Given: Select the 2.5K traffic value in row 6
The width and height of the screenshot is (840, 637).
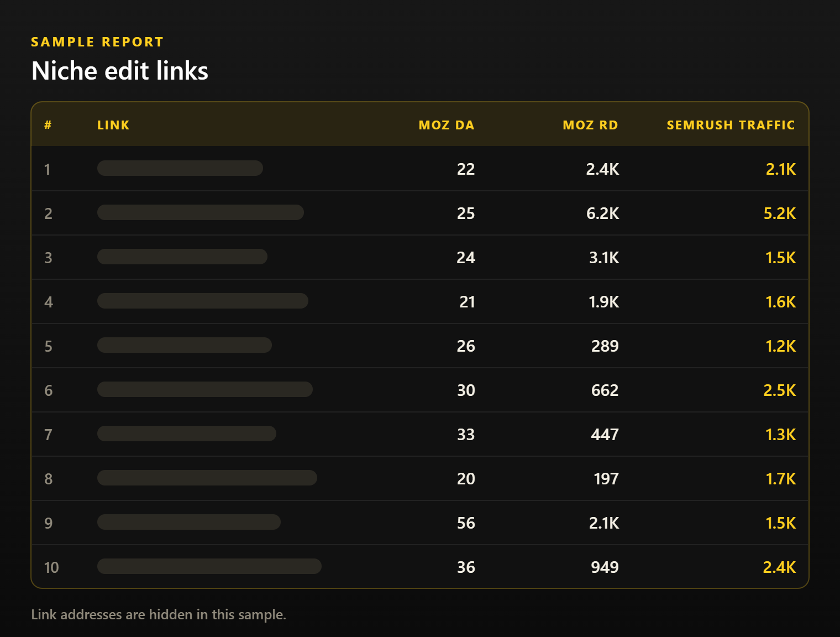Looking at the screenshot, I should pyautogui.click(x=779, y=390).
